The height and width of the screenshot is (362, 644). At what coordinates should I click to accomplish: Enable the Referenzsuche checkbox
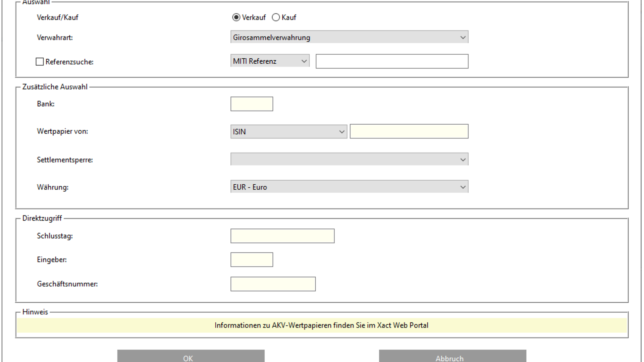(x=40, y=62)
